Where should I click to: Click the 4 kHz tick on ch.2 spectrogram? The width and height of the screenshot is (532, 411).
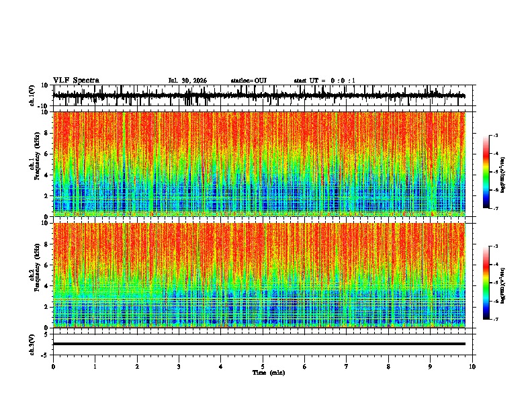click(46, 286)
